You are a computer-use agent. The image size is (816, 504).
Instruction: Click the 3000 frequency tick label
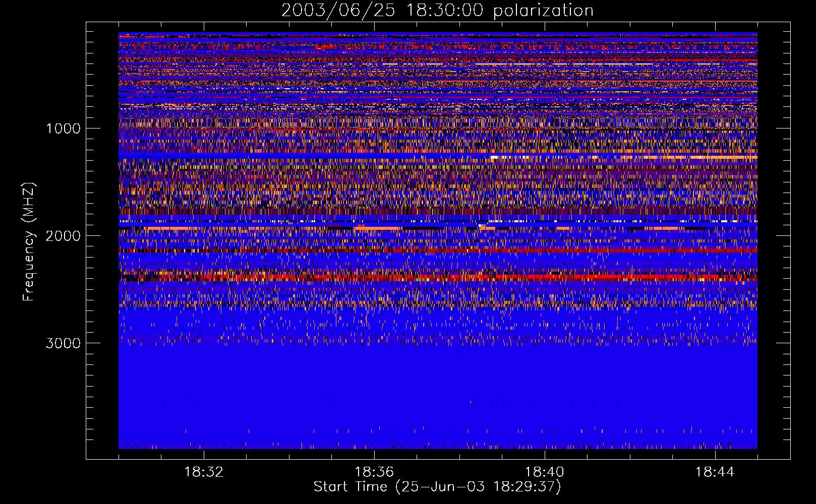pyautogui.click(x=64, y=343)
